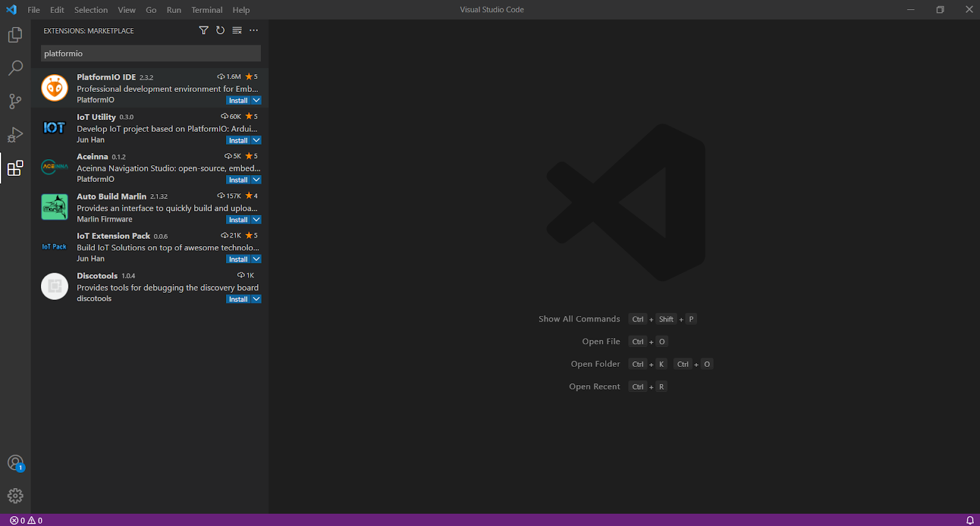Filter extensions with the funnel icon

204,30
